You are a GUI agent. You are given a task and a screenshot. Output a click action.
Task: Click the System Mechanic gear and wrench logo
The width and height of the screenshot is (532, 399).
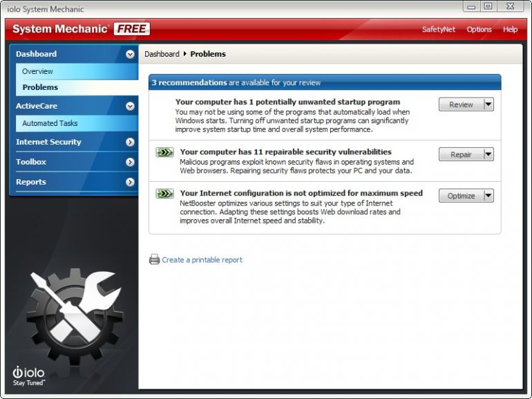(75, 316)
